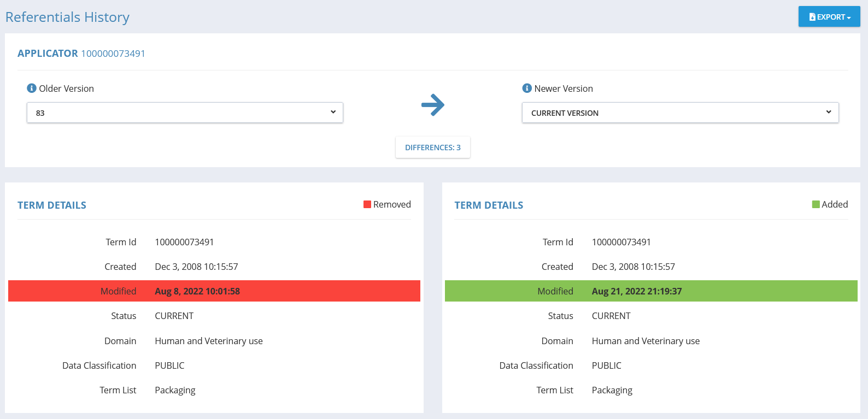Click Term Id value in older version

click(x=184, y=242)
